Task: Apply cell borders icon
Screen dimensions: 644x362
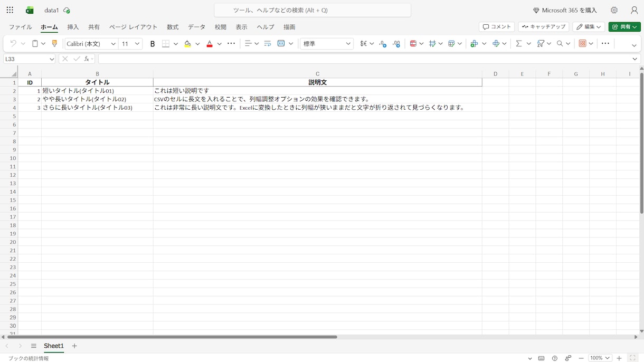Action: (x=166, y=44)
